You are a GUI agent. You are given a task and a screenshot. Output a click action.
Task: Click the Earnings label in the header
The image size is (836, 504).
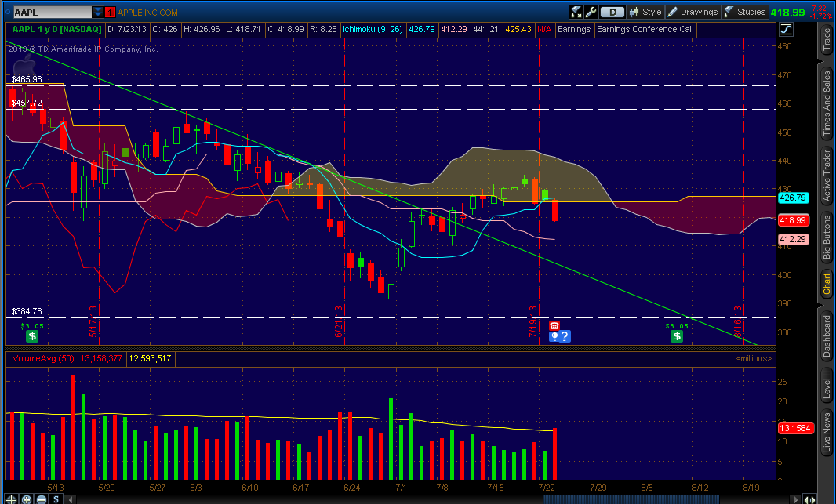pos(574,29)
